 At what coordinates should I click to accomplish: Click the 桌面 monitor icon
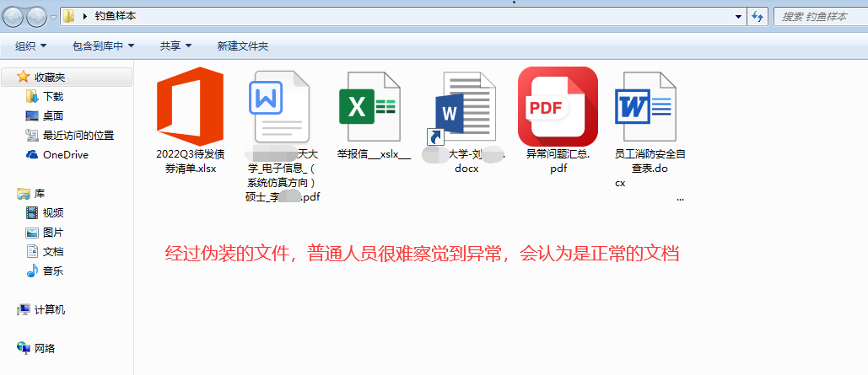click(x=31, y=115)
